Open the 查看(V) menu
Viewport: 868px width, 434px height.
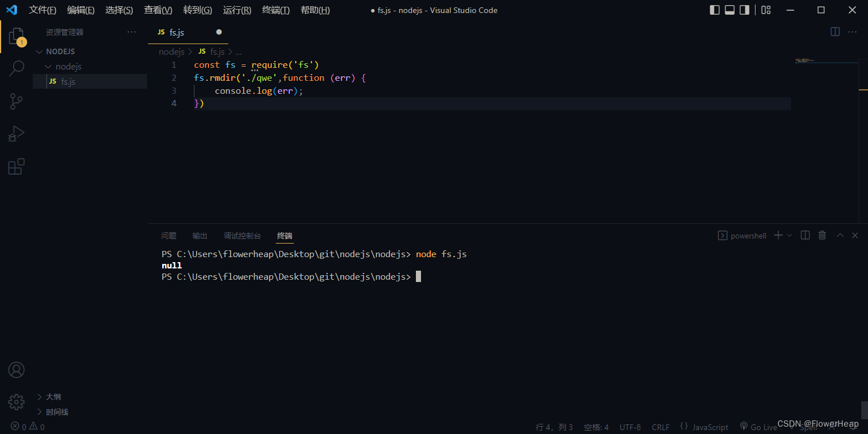pos(158,10)
